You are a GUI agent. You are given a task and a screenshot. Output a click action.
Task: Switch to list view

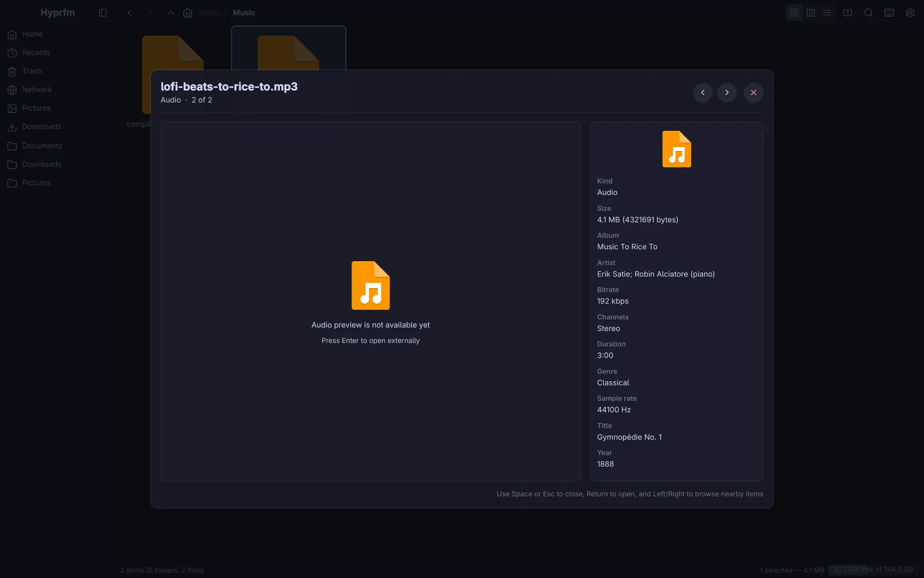pyautogui.click(x=827, y=12)
